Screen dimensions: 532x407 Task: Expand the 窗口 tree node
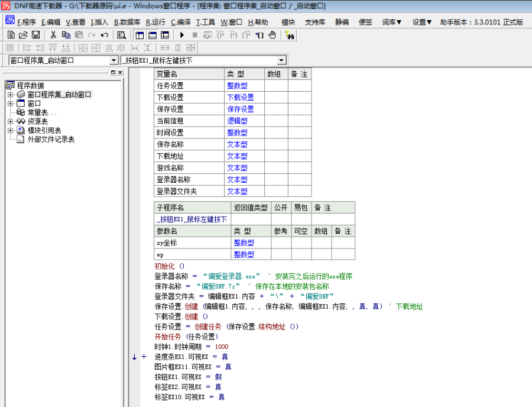(x=10, y=104)
